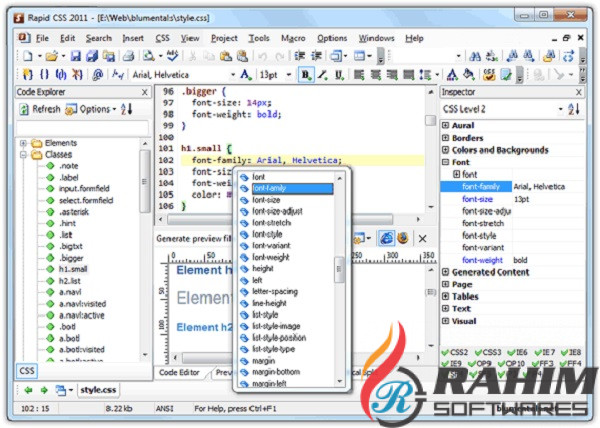
Task: Click font-family value Arial, Helvetica
Action: pos(539,187)
